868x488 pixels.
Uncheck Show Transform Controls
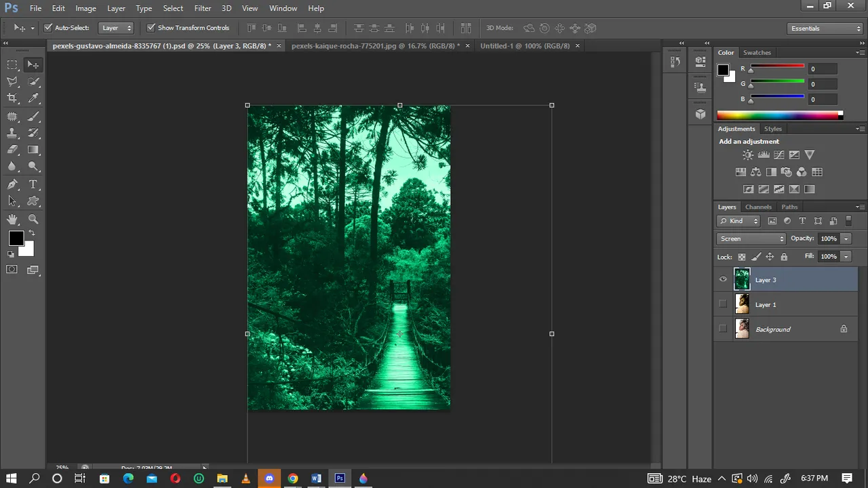click(151, 28)
